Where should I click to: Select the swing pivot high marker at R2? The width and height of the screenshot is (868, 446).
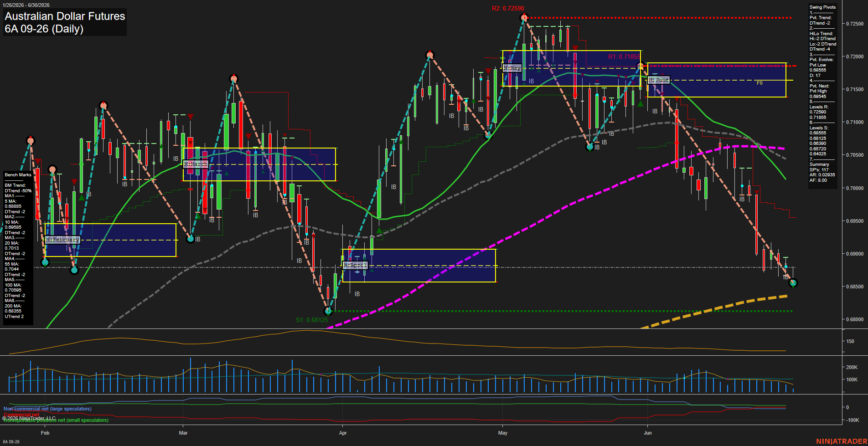tap(524, 18)
